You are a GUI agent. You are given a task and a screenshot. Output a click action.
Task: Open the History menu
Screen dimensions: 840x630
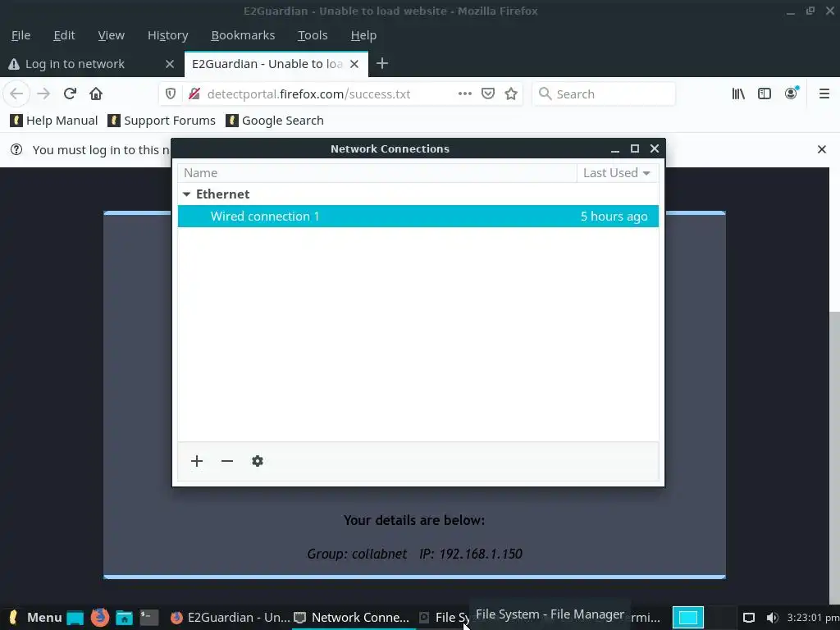(x=167, y=35)
